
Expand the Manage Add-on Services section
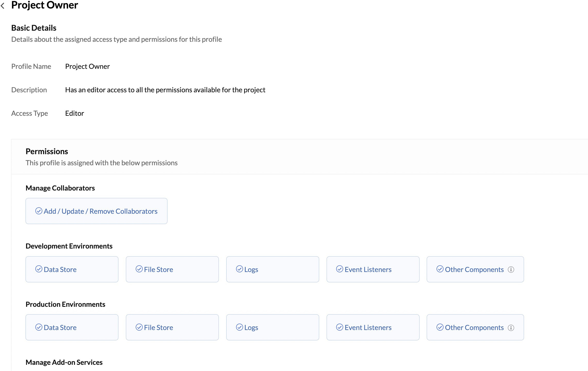point(64,362)
